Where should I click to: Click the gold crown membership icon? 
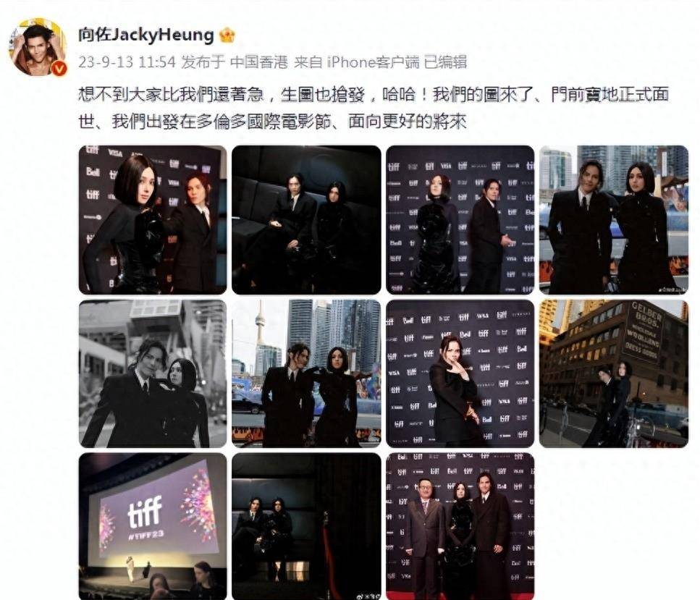coord(227,35)
